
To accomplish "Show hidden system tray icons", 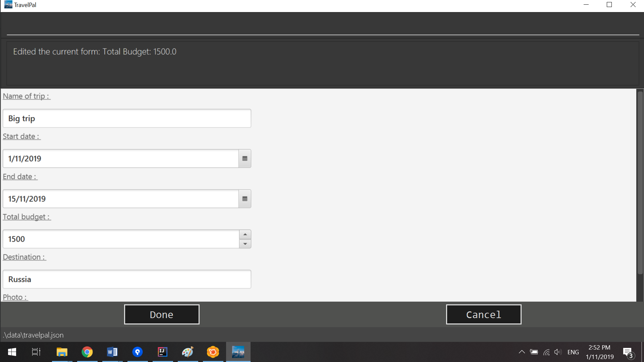I will (522, 352).
